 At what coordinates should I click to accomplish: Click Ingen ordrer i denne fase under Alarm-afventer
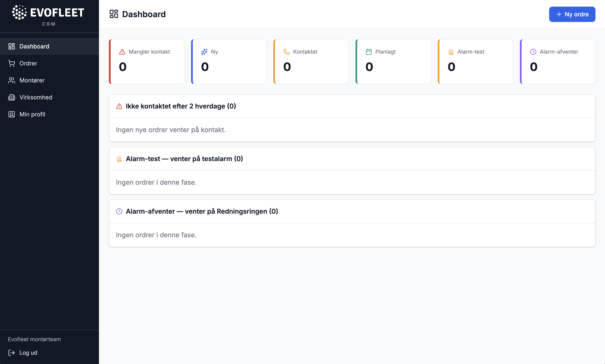[x=156, y=235]
